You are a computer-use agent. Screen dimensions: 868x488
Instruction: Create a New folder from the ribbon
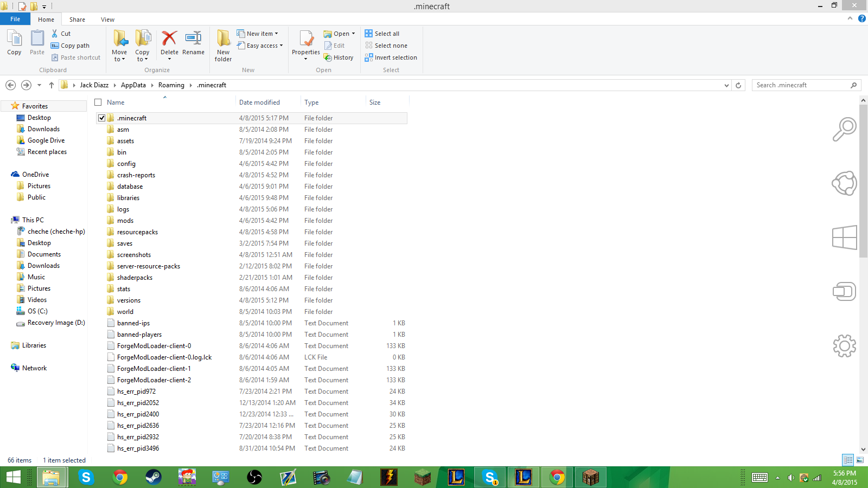(223, 46)
